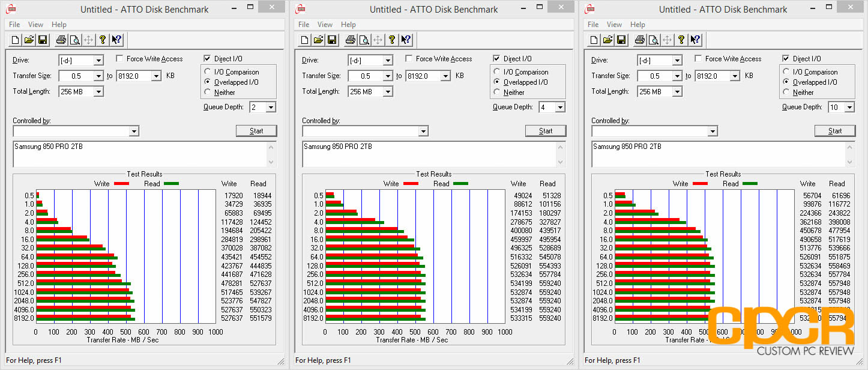Click write value 533315 in Queue Depth 4 window
Screen dimensions: 868x370
(521, 318)
